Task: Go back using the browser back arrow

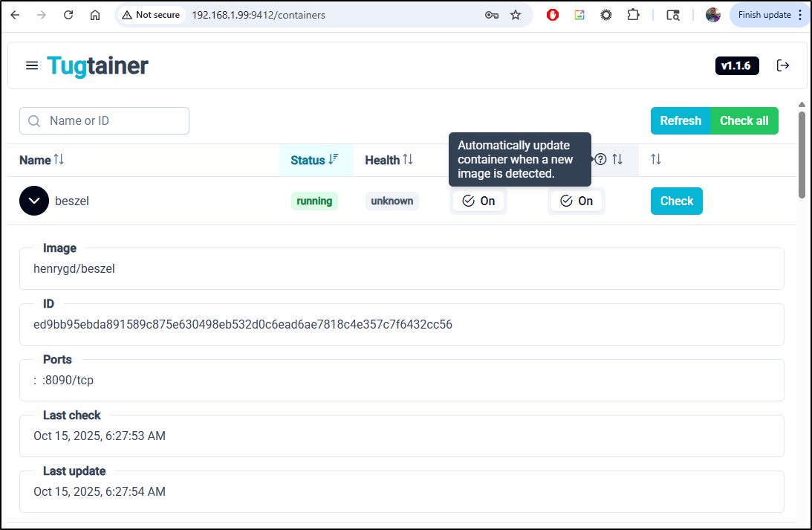Action: point(15,15)
